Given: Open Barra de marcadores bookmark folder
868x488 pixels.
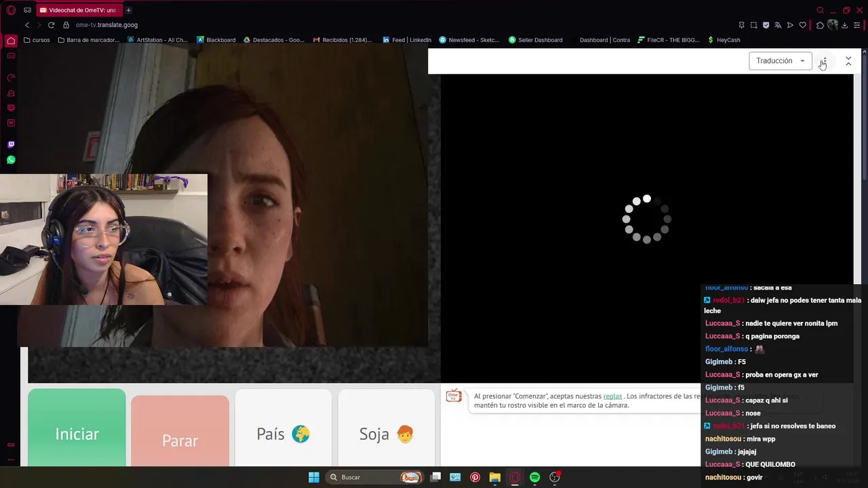Looking at the screenshot, I should point(89,40).
